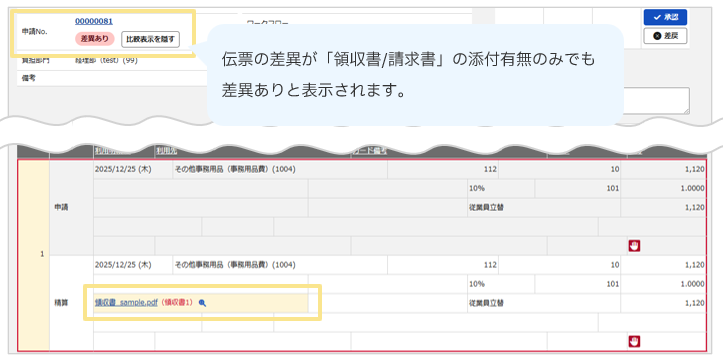
Task: Click その他事務用品 expense item in 精算 row
Action: tap(235, 265)
